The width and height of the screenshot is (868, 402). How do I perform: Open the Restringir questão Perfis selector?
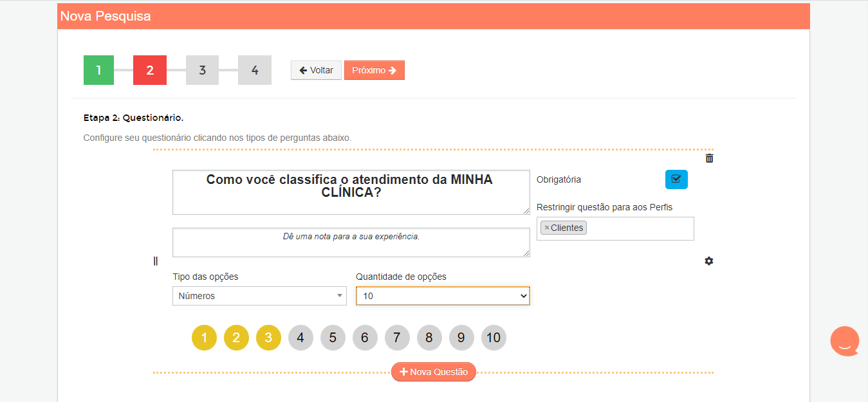(x=615, y=228)
